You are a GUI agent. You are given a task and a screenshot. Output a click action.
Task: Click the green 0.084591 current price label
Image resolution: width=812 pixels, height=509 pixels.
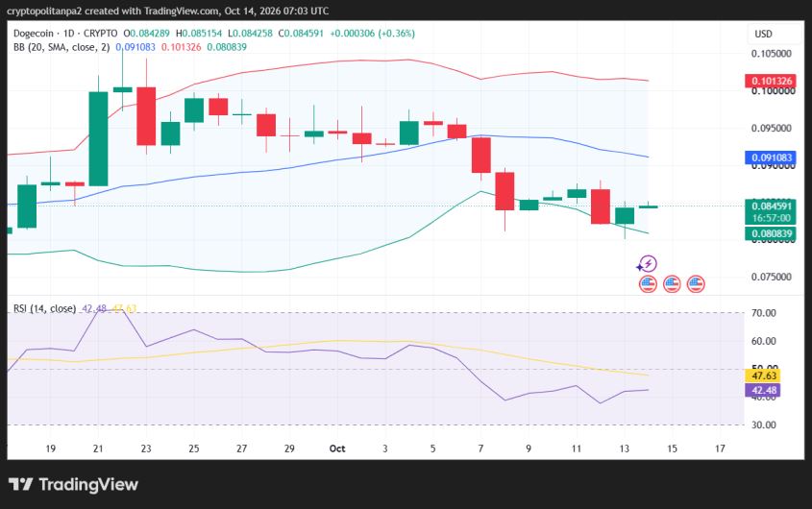point(771,206)
